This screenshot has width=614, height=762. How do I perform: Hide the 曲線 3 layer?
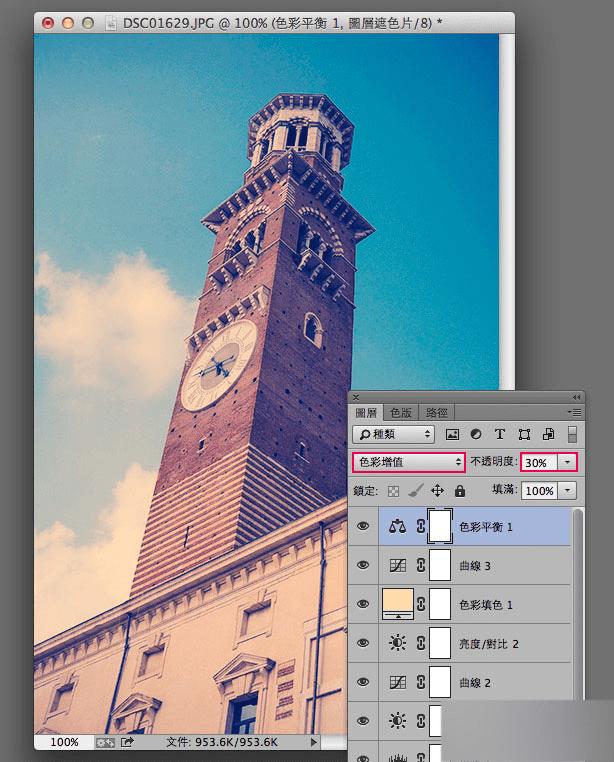(363, 565)
